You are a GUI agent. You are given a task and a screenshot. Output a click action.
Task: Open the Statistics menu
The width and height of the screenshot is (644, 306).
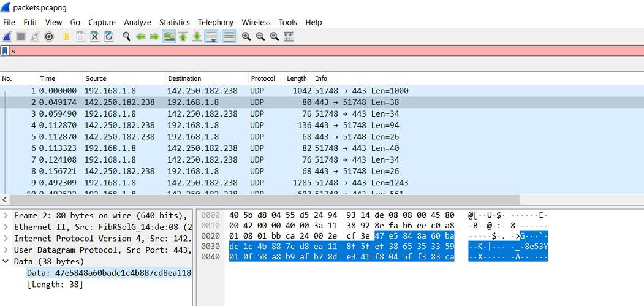[x=175, y=22]
